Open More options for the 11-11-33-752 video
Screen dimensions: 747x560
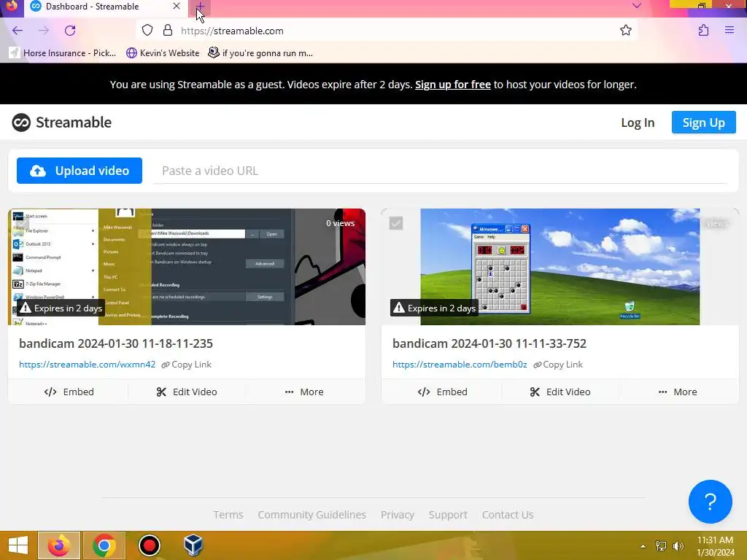point(678,392)
